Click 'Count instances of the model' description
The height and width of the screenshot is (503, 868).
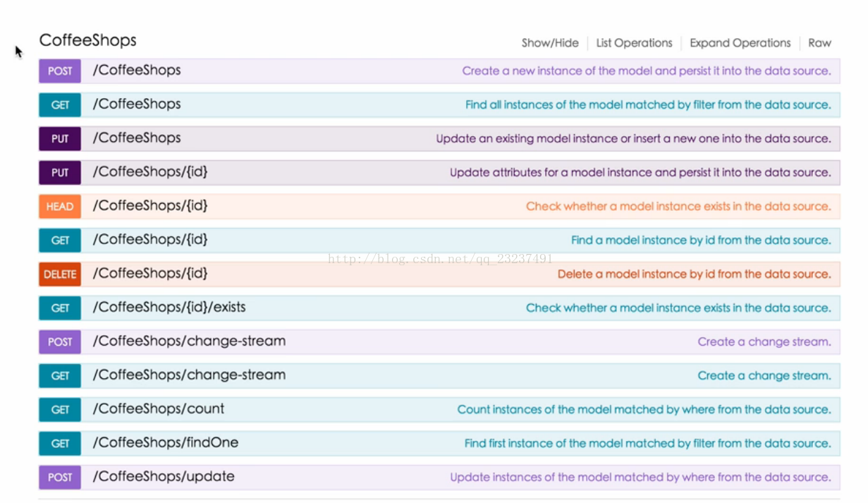[x=644, y=409]
